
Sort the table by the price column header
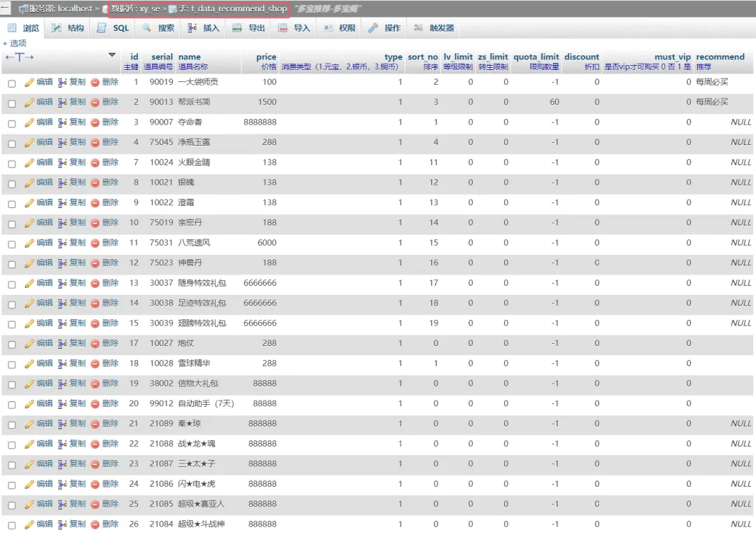click(266, 57)
